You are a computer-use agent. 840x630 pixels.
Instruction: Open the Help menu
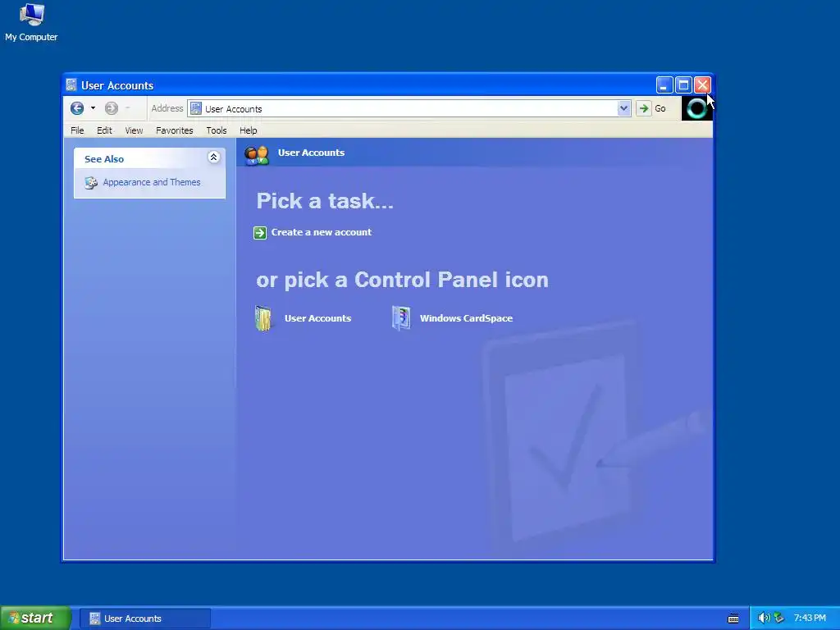tap(248, 130)
